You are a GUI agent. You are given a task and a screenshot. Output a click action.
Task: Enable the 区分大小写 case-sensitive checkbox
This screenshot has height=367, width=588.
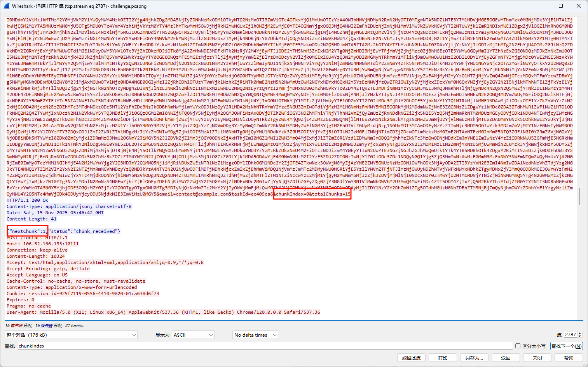click(x=518, y=346)
